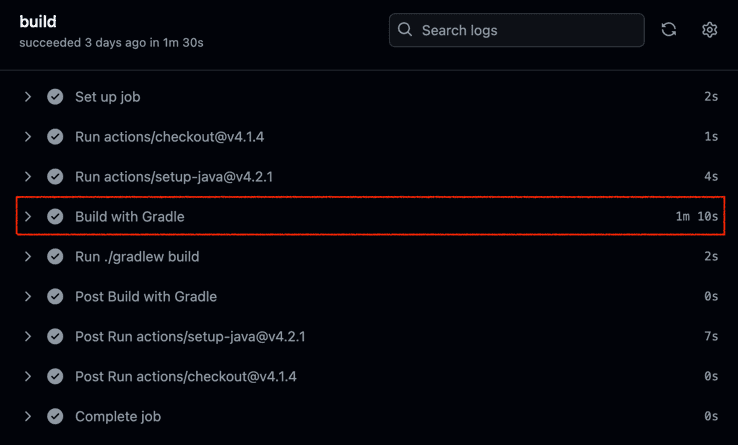Select the Post Build with Gradle label
The width and height of the screenshot is (738, 445).
pos(146,297)
